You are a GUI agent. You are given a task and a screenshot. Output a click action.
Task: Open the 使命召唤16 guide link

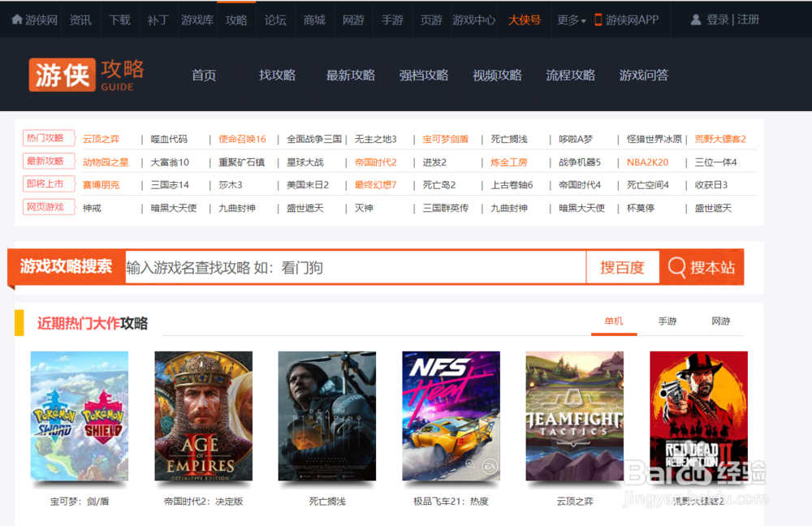242,139
